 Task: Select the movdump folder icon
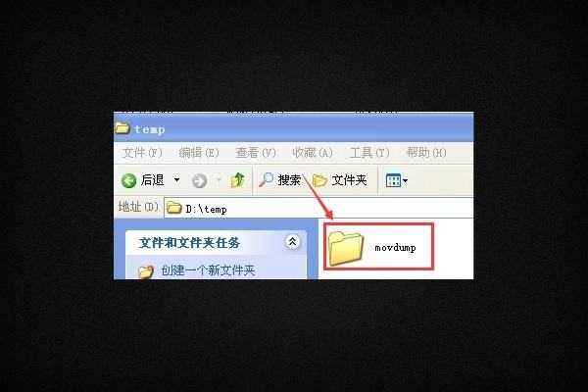pyautogui.click(x=346, y=248)
